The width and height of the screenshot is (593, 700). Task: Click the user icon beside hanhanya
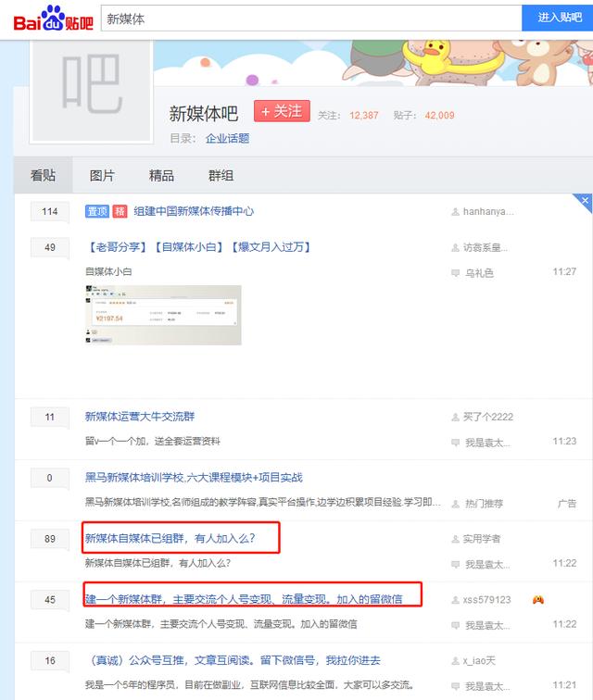[455, 212]
